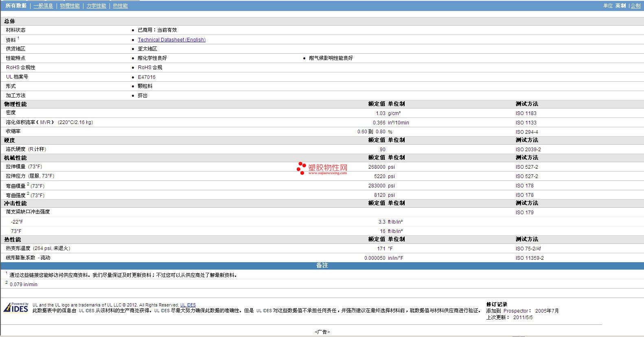Click the 性能特点 row label

tap(15, 58)
